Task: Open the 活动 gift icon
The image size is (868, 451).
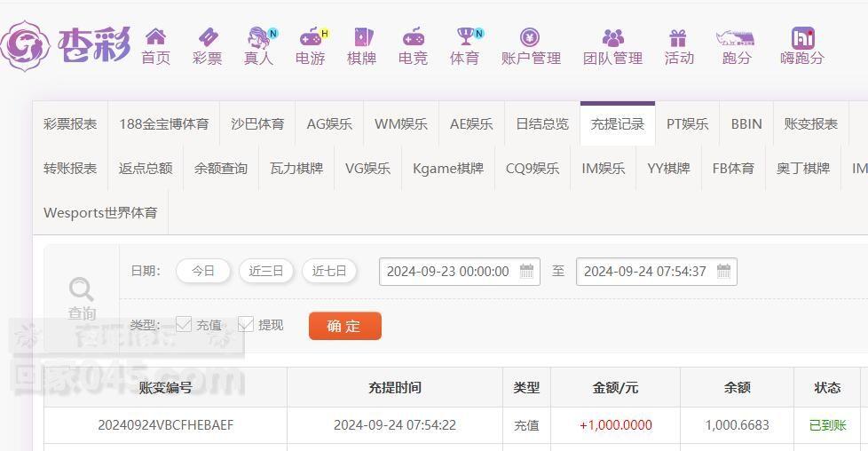Action: pos(678,36)
